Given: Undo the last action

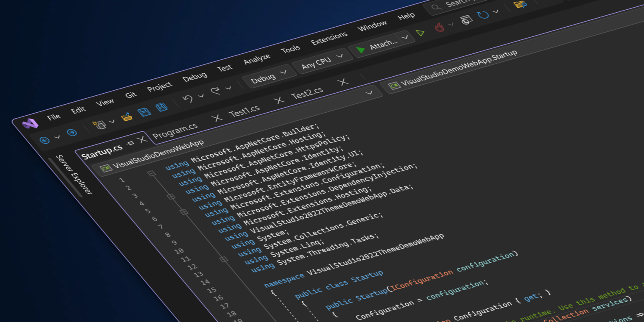Looking at the screenshot, I should [188, 99].
